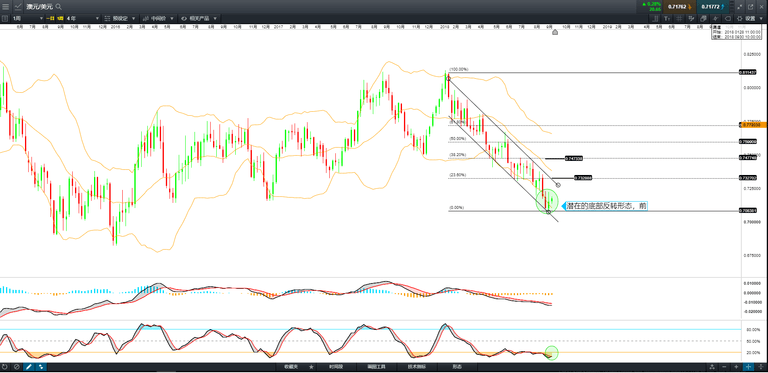Click the (38.20%) Fibonacci level label
Screen dimensions: 768x373
457,155
